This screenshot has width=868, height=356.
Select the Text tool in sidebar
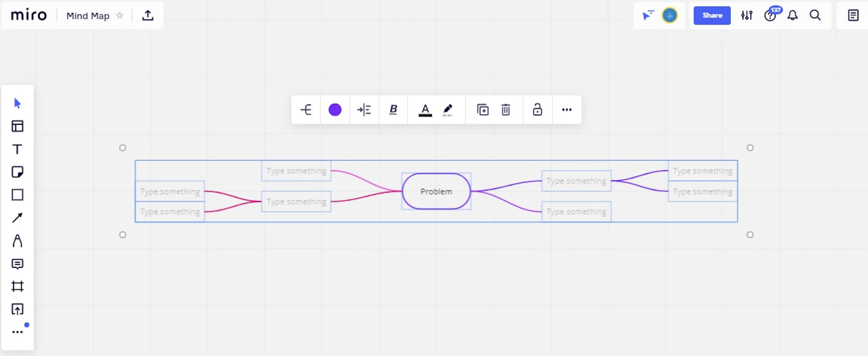point(17,149)
